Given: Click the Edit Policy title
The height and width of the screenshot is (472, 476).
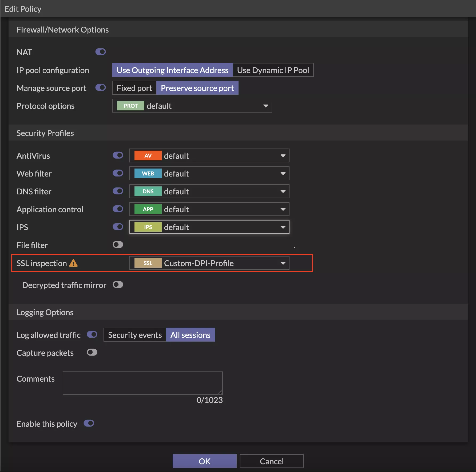Looking at the screenshot, I should (23, 9).
